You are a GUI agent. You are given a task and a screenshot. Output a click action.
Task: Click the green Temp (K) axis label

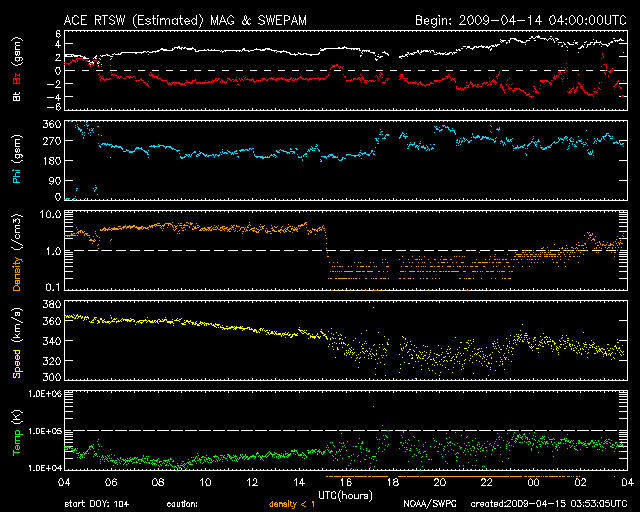coord(16,431)
